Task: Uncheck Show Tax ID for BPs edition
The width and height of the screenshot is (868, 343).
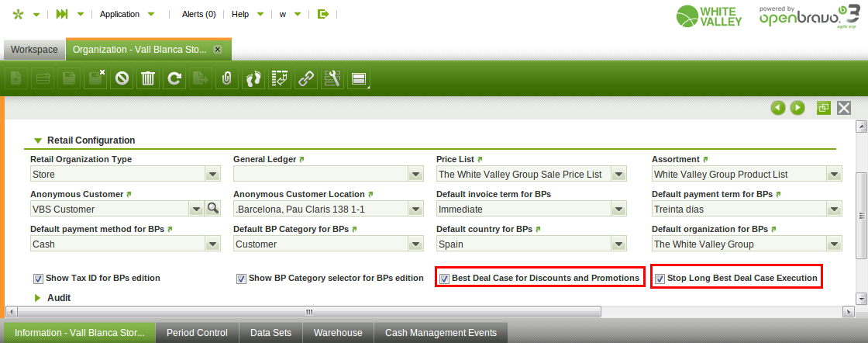Action: (38, 278)
